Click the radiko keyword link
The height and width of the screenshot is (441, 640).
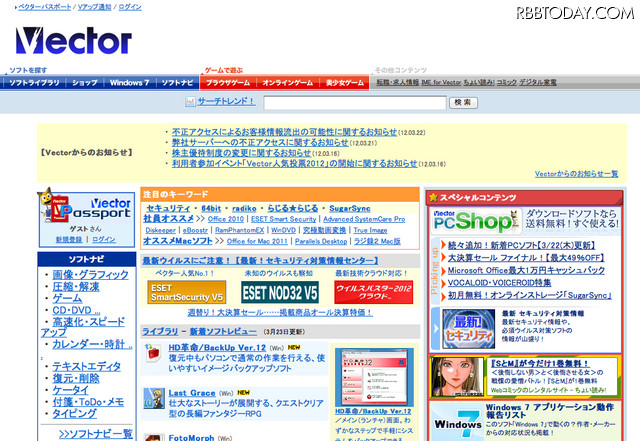click(244, 208)
